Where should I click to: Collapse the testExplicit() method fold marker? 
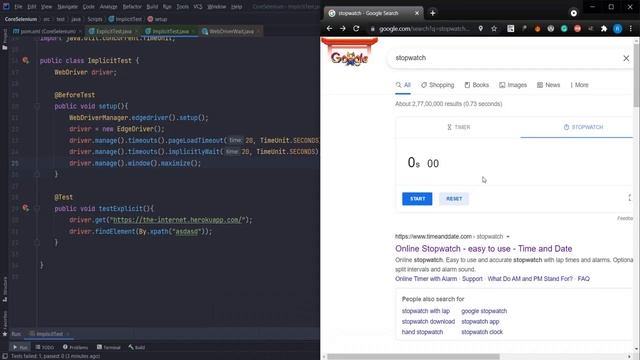(x=37, y=209)
